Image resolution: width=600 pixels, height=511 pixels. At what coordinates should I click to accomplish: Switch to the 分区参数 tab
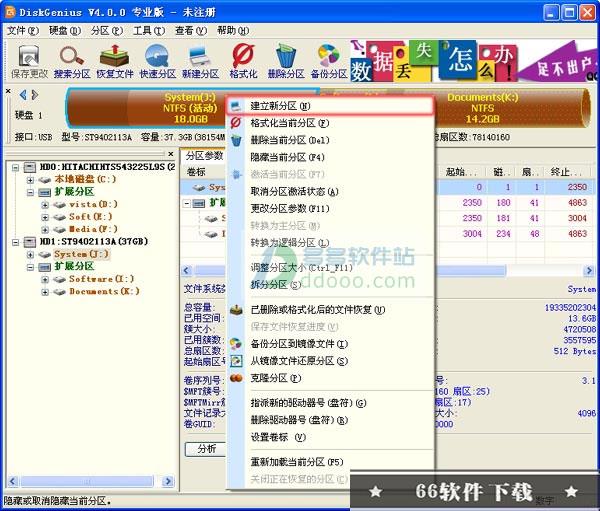point(204,156)
